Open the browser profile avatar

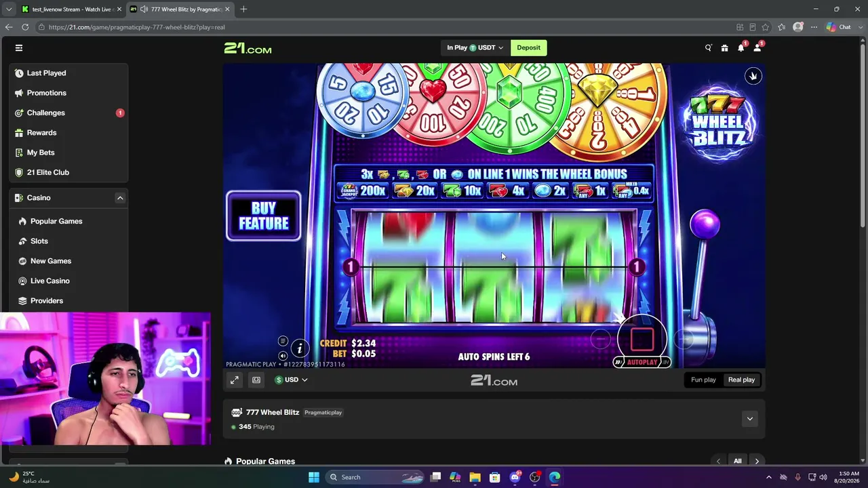[x=798, y=27]
